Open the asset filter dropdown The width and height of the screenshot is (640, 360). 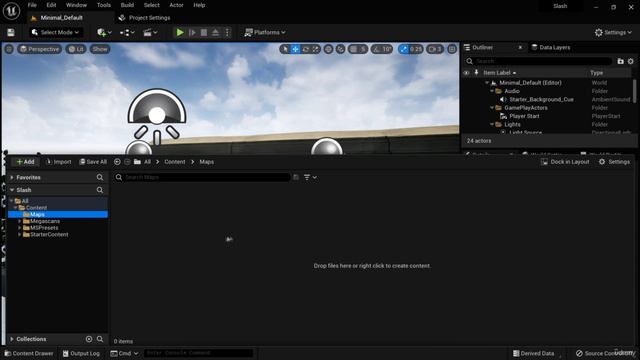click(x=310, y=177)
